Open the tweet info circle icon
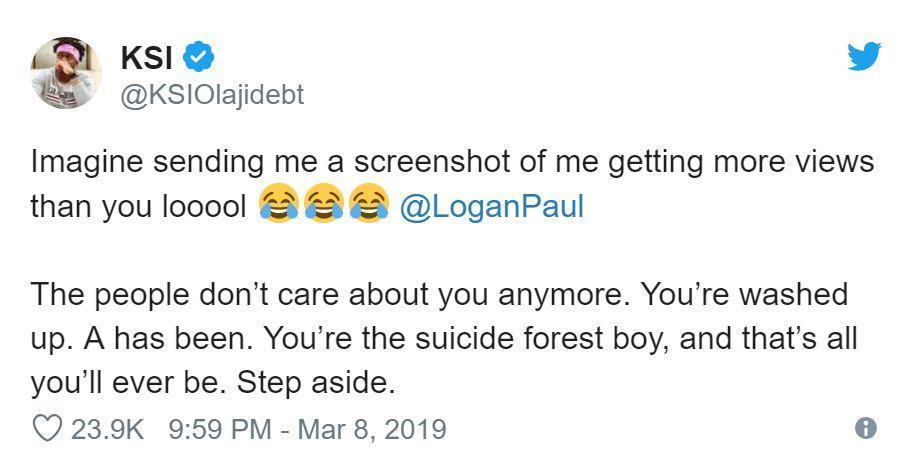912x463 pixels. (x=866, y=429)
